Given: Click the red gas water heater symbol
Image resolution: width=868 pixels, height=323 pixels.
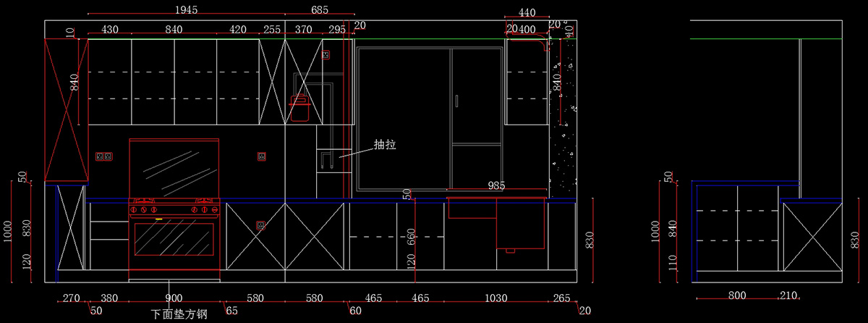Looking at the screenshot, I should tap(299, 108).
